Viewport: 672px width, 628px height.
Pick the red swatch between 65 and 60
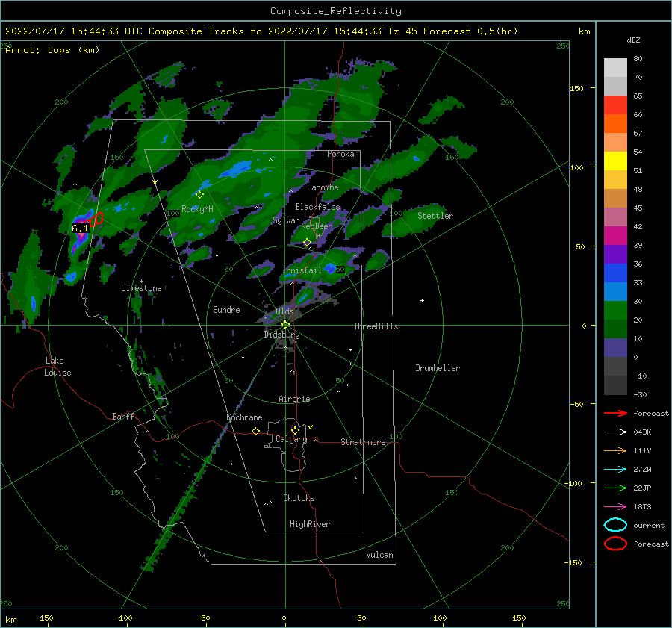tap(615, 105)
